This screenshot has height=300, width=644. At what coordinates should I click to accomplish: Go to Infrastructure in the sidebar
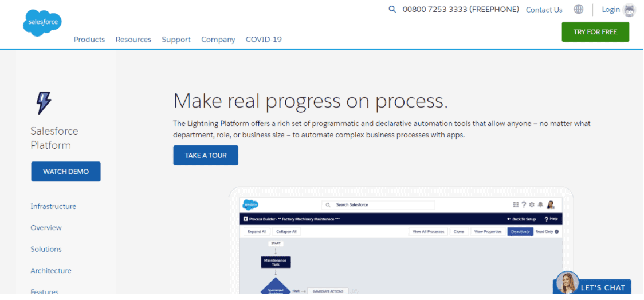pos(53,207)
